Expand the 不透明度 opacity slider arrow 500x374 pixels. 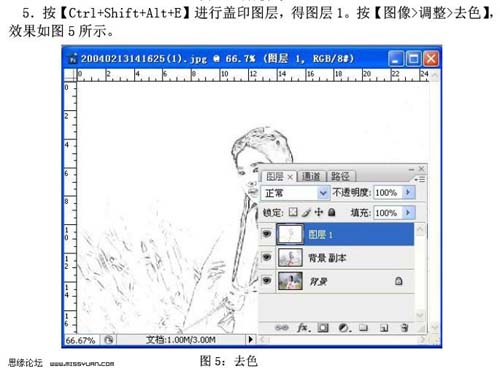(408, 192)
